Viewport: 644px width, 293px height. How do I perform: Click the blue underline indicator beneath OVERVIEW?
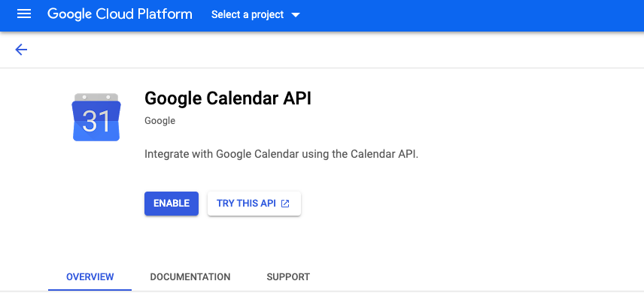[90, 290]
